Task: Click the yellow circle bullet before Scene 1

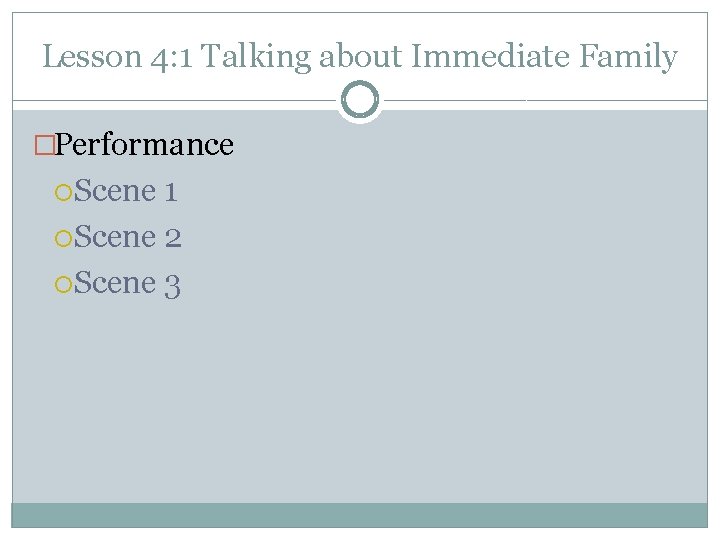Action: (x=63, y=192)
